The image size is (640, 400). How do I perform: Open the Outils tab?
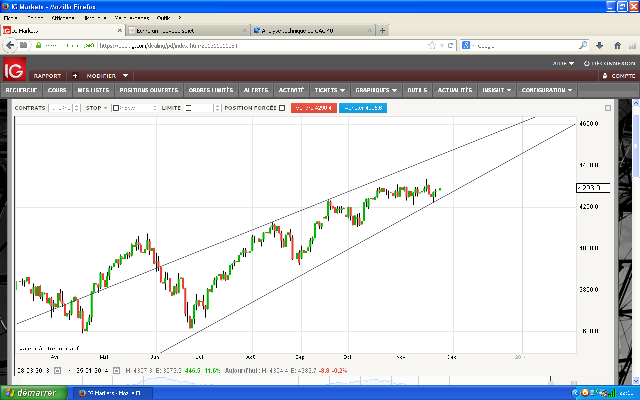pyautogui.click(x=417, y=90)
